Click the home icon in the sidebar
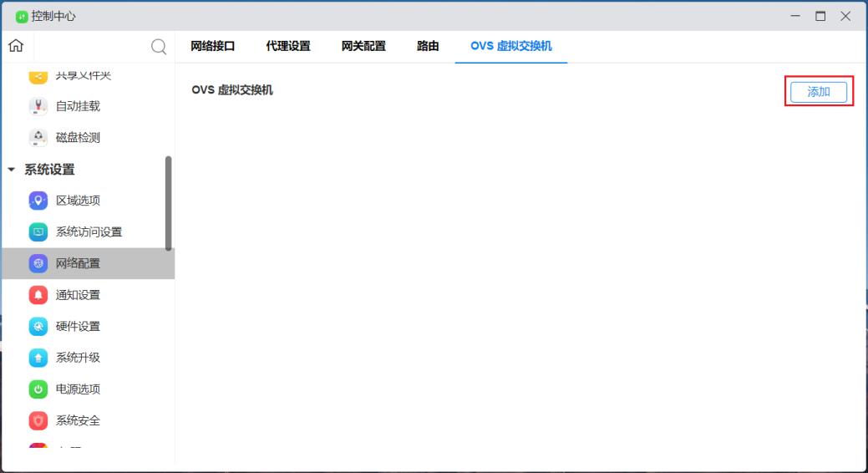Image resolution: width=868 pixels, height=473 pixels. [15, 46]
